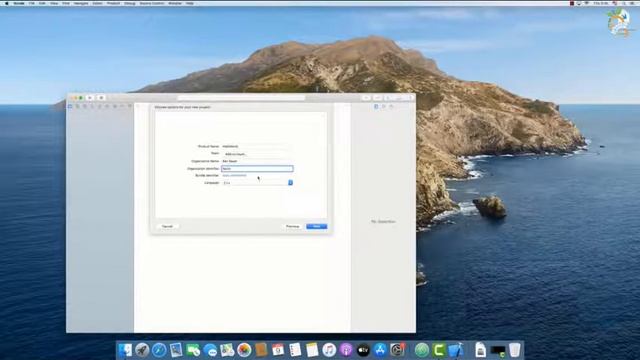Viewport: 640px width, 360px height.
Task: Open Calendar from the Dock
Action: click(x=278, y=350)
